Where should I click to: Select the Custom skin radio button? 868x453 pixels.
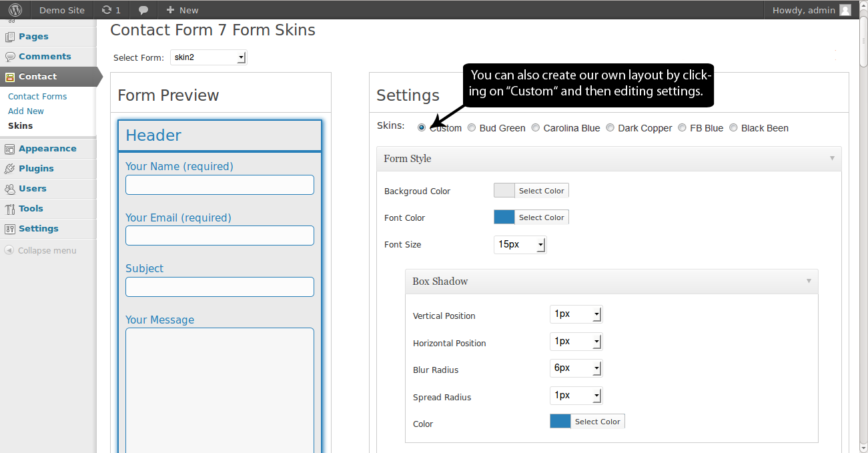click(422, 128)
